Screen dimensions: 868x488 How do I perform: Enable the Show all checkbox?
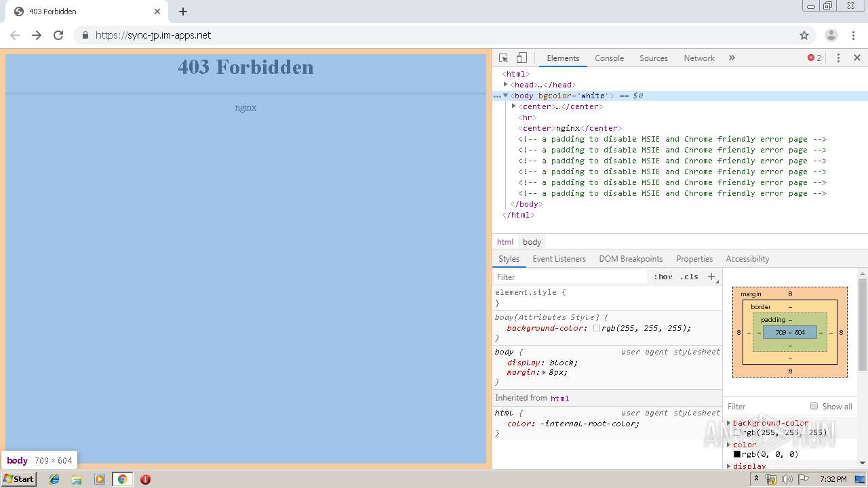click(x=814, y=406)
